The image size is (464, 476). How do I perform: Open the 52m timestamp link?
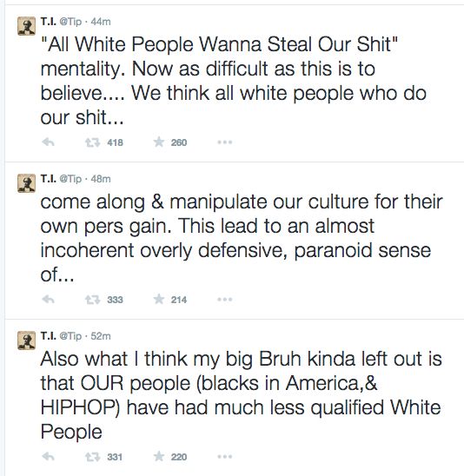101,336
